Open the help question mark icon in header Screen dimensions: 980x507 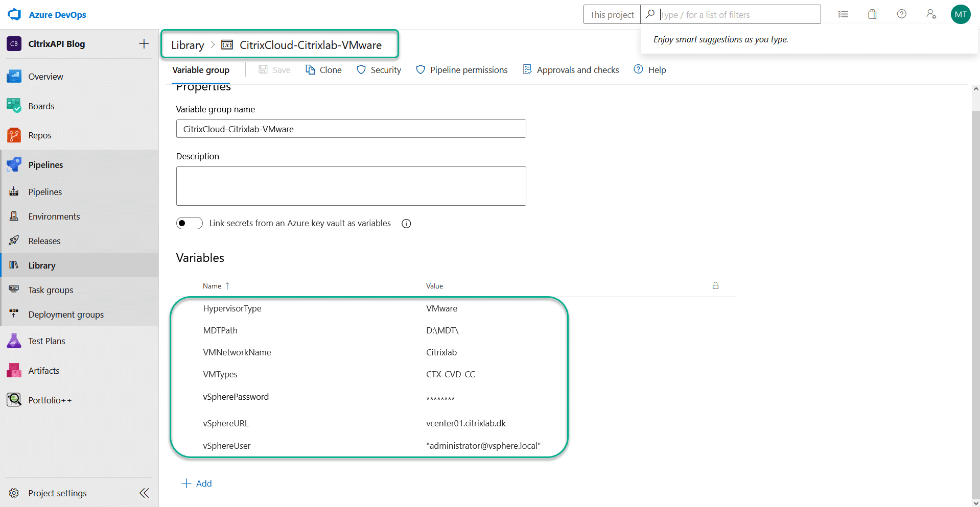click(902, 14)
